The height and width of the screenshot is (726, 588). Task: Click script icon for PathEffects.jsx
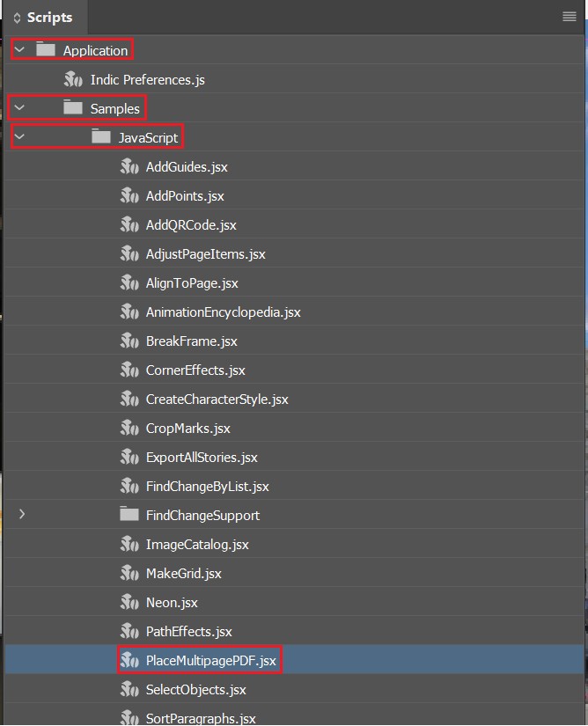[x=129, y=631]
